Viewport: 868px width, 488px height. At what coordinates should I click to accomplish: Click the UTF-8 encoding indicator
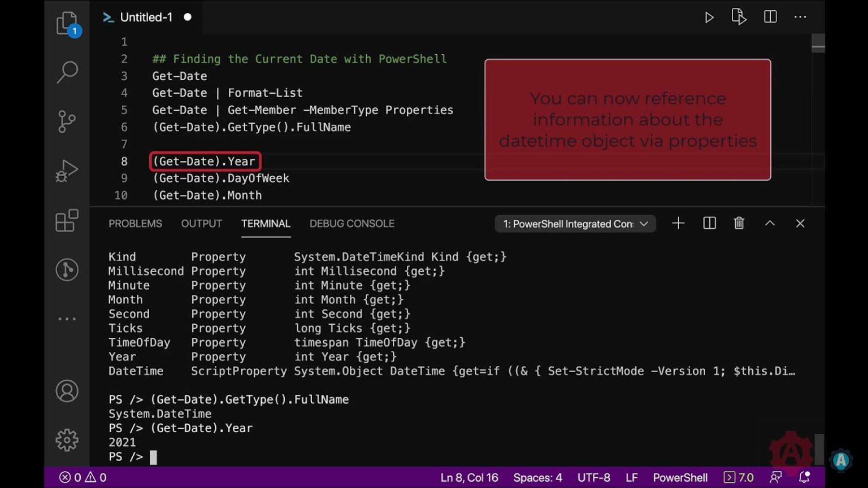[593, 478]
